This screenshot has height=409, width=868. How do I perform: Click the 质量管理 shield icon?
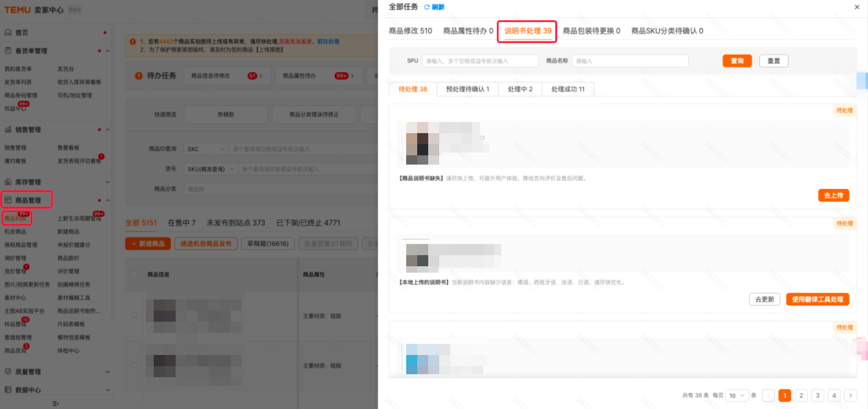pyautogui.click(x=8, y=372)
